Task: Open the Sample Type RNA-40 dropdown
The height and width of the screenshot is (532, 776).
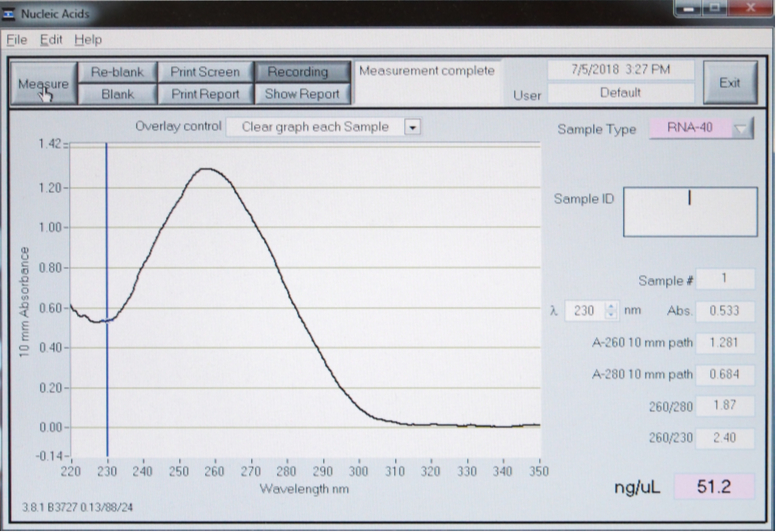Action: point(741,129)
